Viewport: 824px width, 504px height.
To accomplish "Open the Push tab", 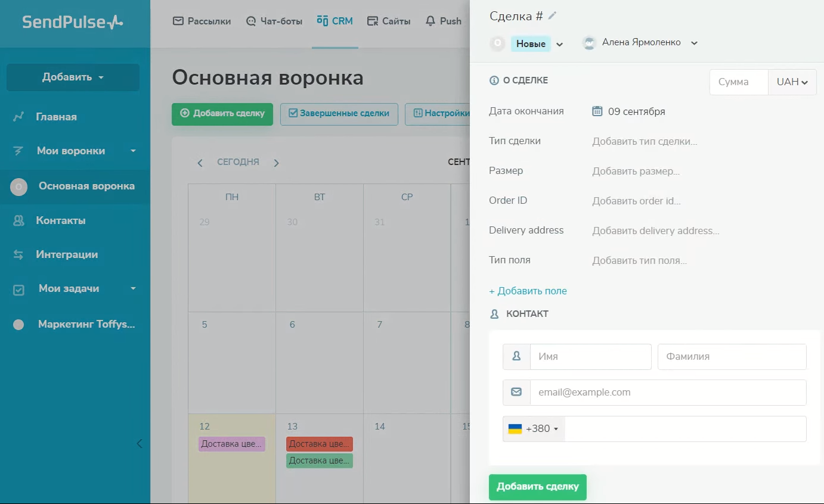I will click(443, 21).
